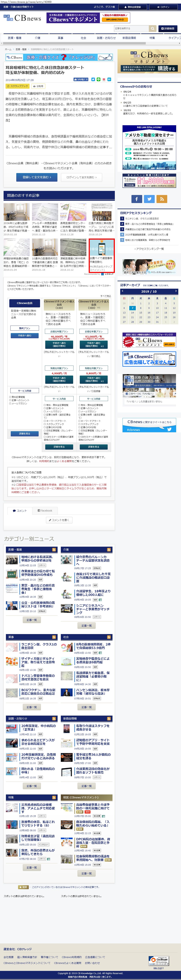Image resolution: width=181 pixels, height=980 pixels.
Task: Open the 新商品情報 navigation tab
Action: point(129,38)
